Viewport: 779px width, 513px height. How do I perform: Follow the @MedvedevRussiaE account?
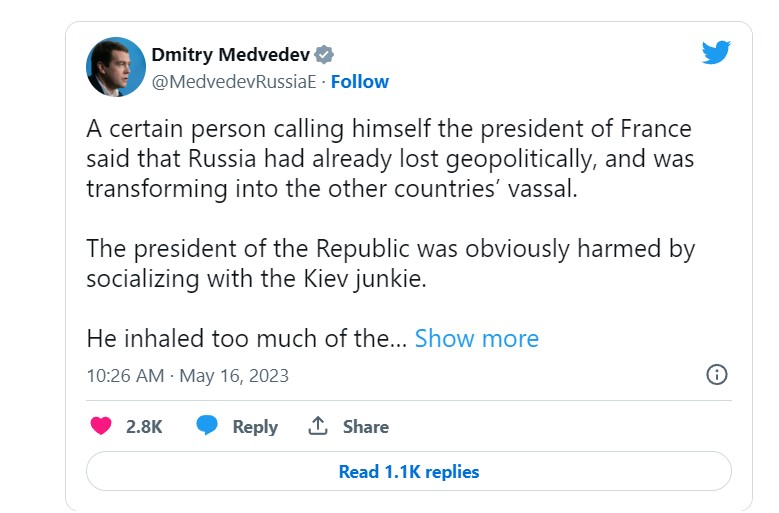click(360, 81)
